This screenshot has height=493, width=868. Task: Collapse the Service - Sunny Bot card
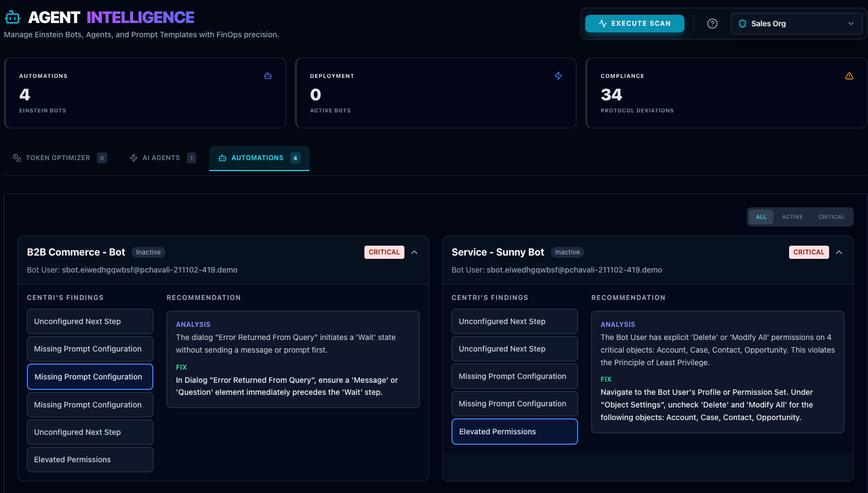(839, 252)
